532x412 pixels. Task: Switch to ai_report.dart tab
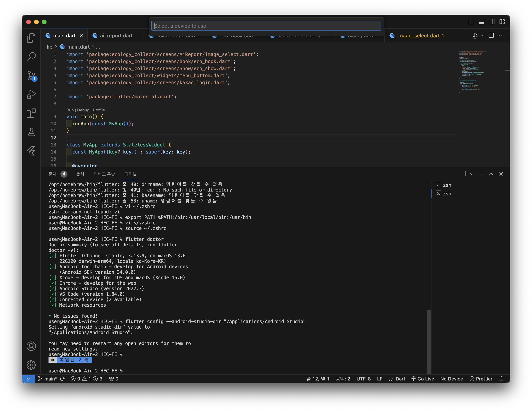pos(116,36)
